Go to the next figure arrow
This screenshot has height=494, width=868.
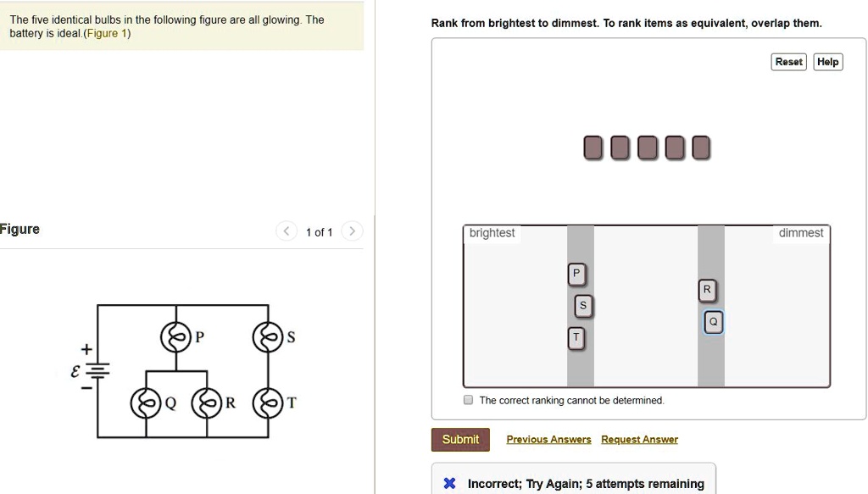[x=352, y=231]
